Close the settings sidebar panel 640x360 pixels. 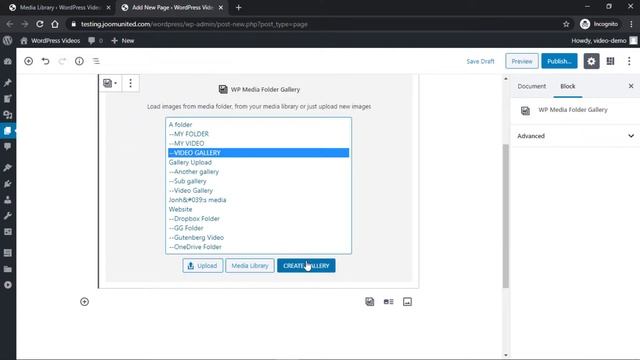click(x=631, y=86)
